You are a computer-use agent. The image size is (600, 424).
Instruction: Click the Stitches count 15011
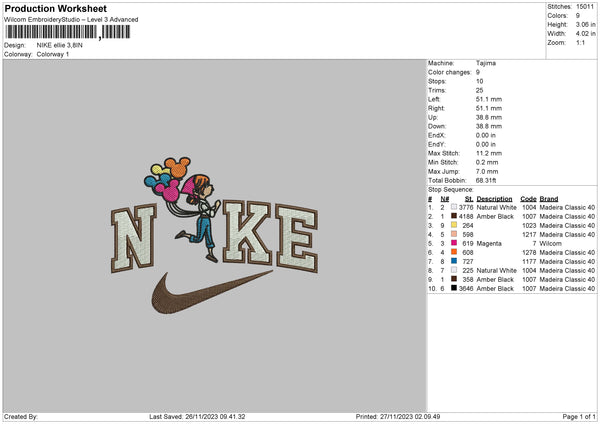pos(585,7)
